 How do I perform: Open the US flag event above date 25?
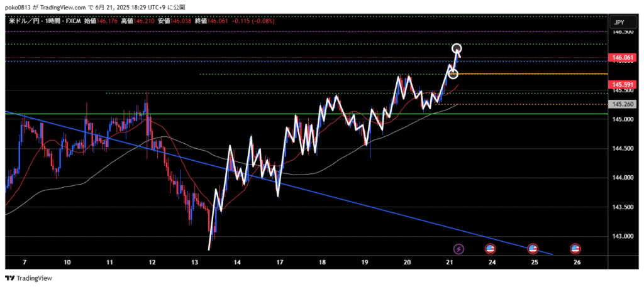(533, 249)
